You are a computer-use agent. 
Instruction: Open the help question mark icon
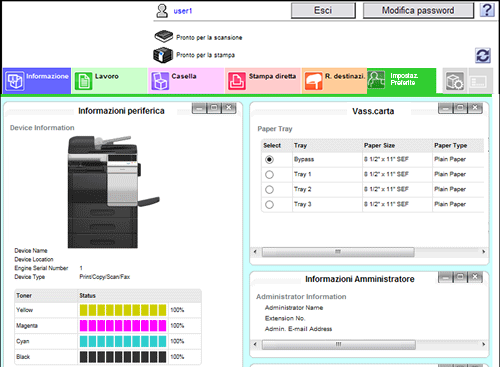tap(487, 10)
